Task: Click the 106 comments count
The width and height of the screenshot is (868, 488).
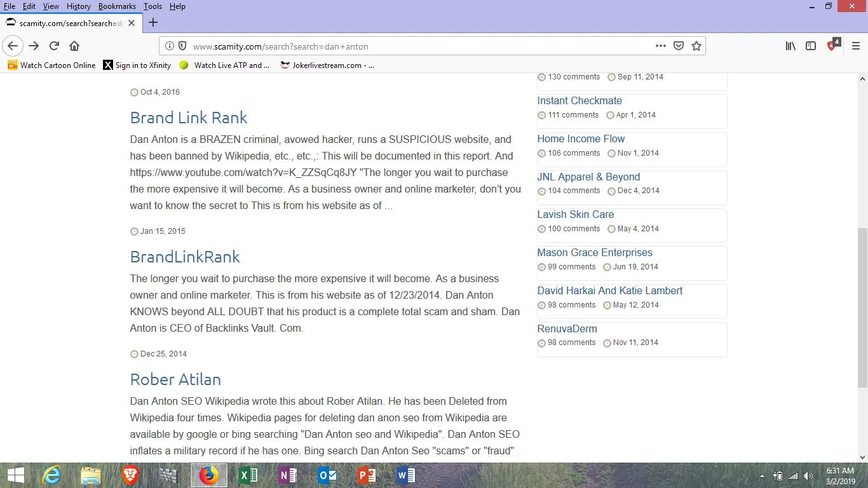Action: (573, 153)
